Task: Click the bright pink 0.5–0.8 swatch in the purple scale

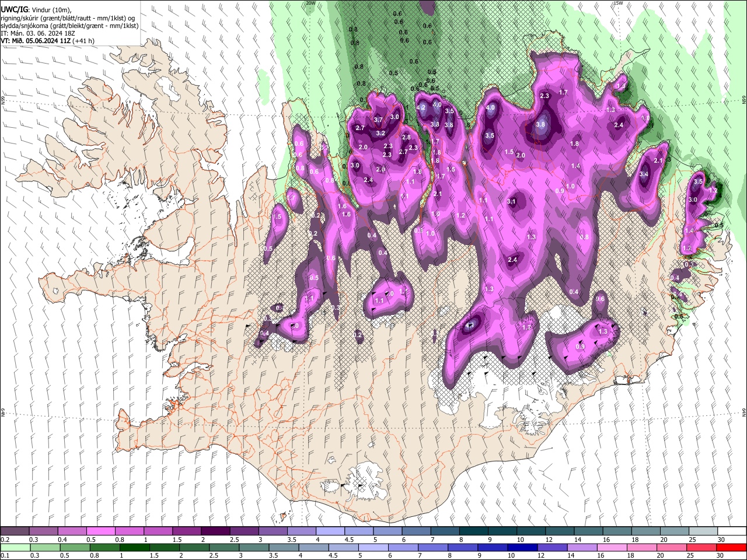Action: 100,531
